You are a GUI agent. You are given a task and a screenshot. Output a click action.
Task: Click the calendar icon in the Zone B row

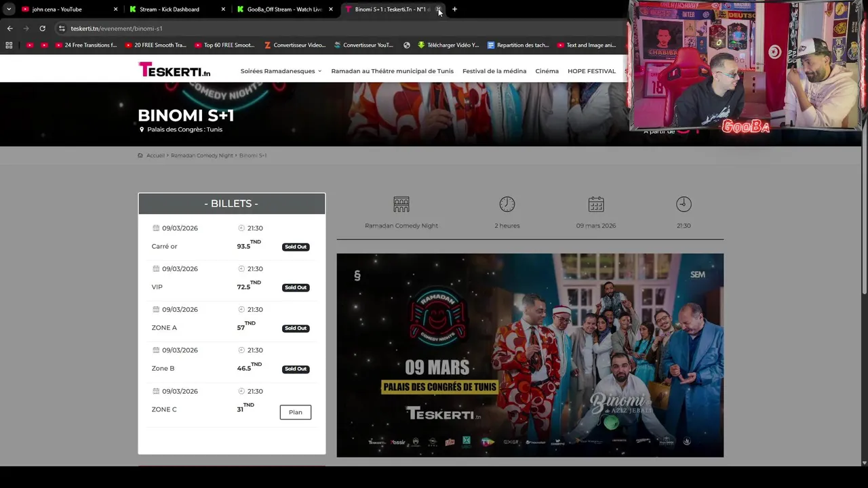(x=156, y=350)
